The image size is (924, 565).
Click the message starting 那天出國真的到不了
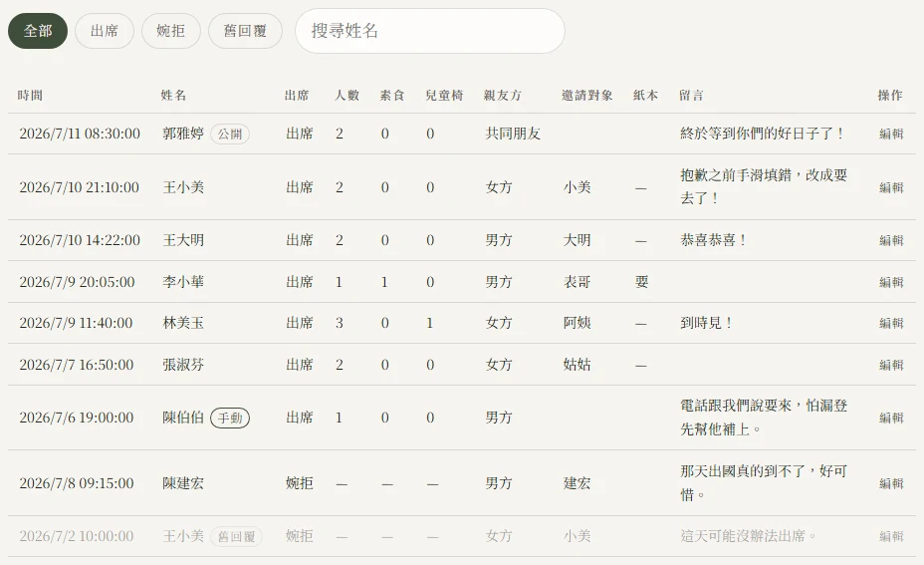[764, 483]
